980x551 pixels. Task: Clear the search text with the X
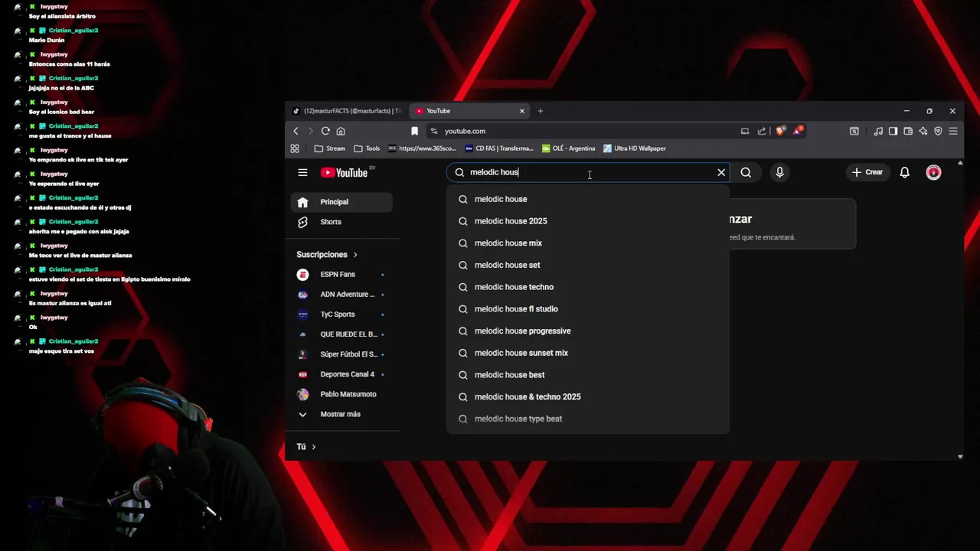point(721,172)
